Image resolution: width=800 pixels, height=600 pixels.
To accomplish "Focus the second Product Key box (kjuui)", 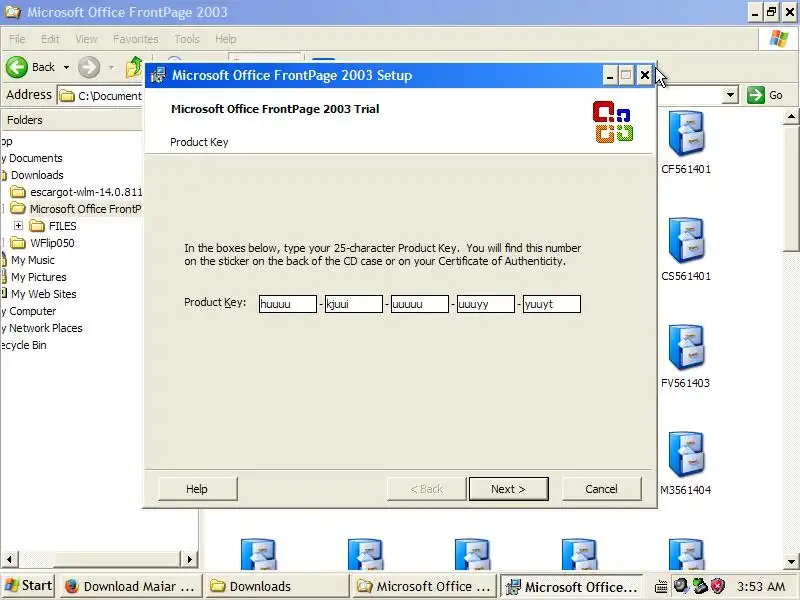I will (354, 304).
